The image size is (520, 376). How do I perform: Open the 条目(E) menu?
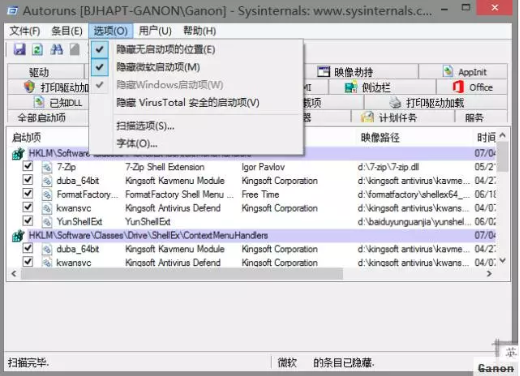[67, 31]
